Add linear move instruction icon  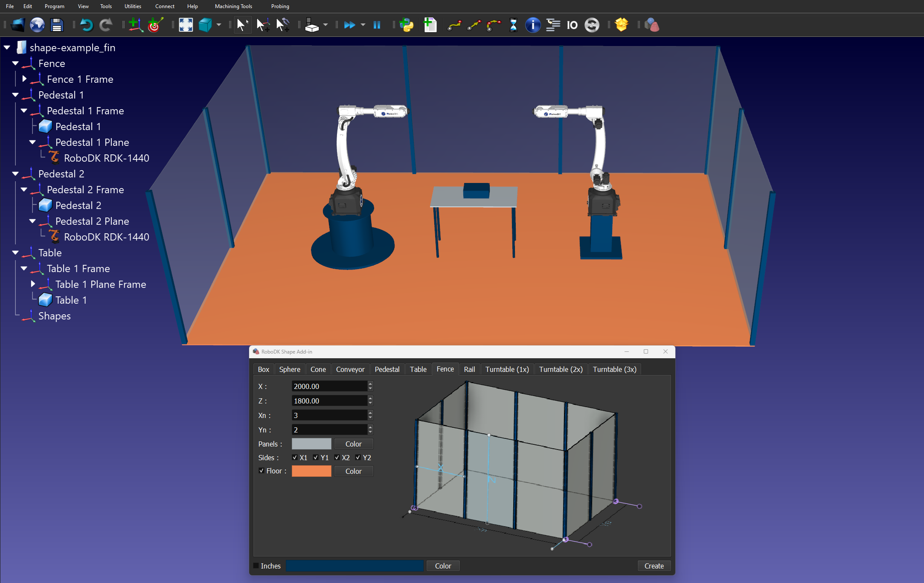click(x=474, y=25)
